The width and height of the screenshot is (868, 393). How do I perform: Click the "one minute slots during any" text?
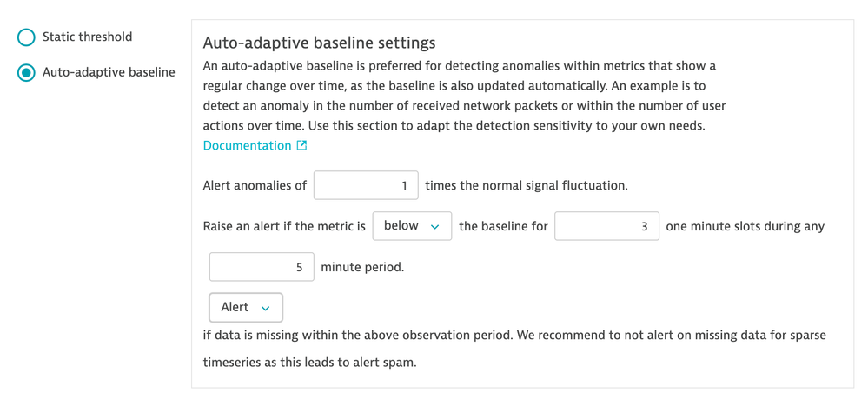pyautogui.click(x=745, y=226)
